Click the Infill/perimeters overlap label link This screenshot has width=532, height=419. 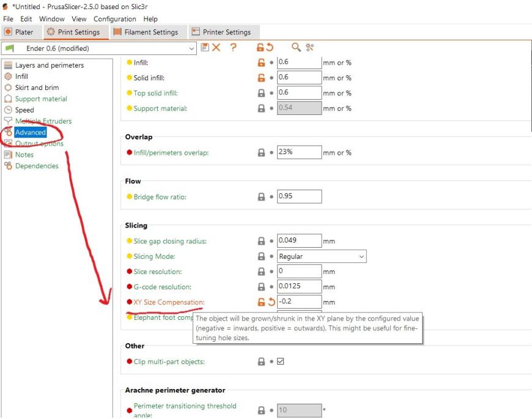coord(171,153)
